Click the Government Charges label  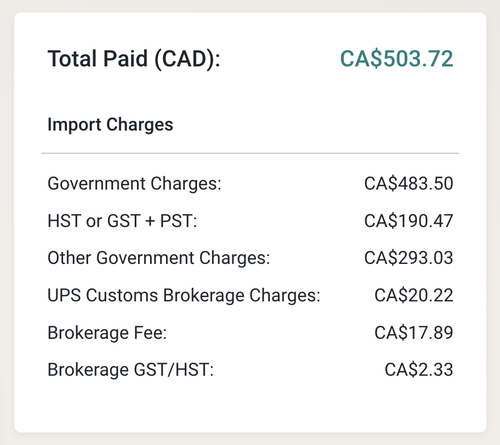[x=134, y=184]
